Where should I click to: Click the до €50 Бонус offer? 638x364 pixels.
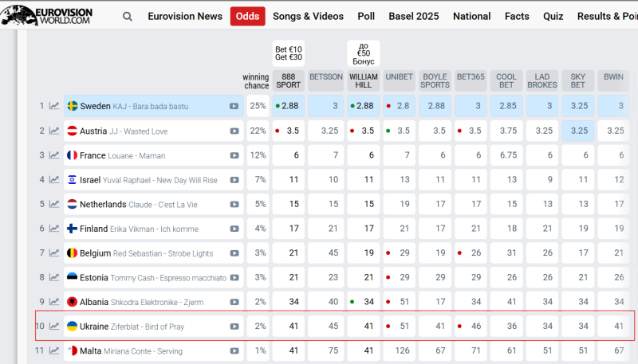click(x=364, y=53)
